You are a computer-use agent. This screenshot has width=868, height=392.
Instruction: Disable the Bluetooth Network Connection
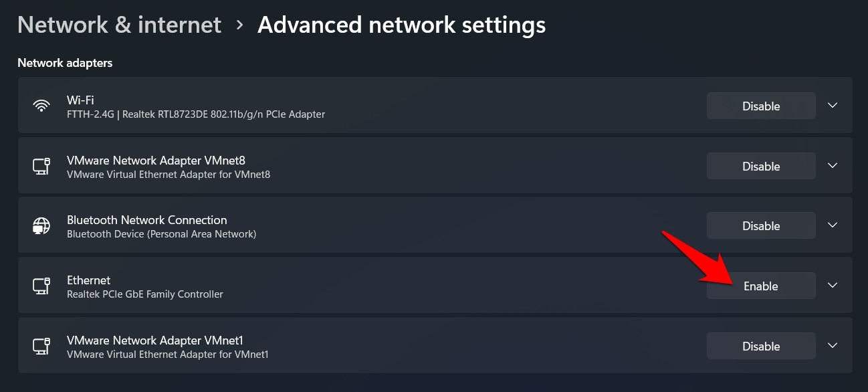click(761, 226)
